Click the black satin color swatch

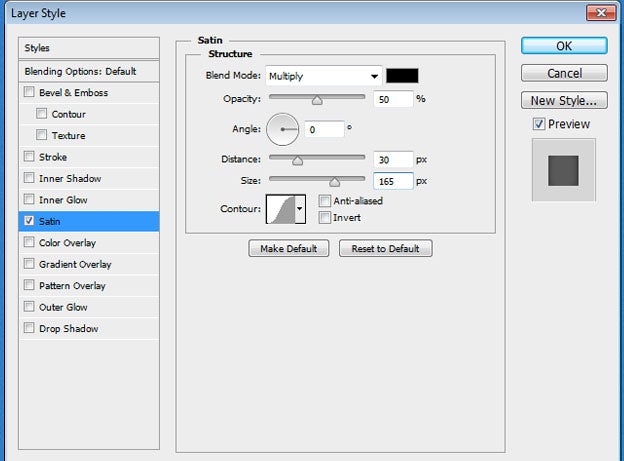[x=402, y=76]
